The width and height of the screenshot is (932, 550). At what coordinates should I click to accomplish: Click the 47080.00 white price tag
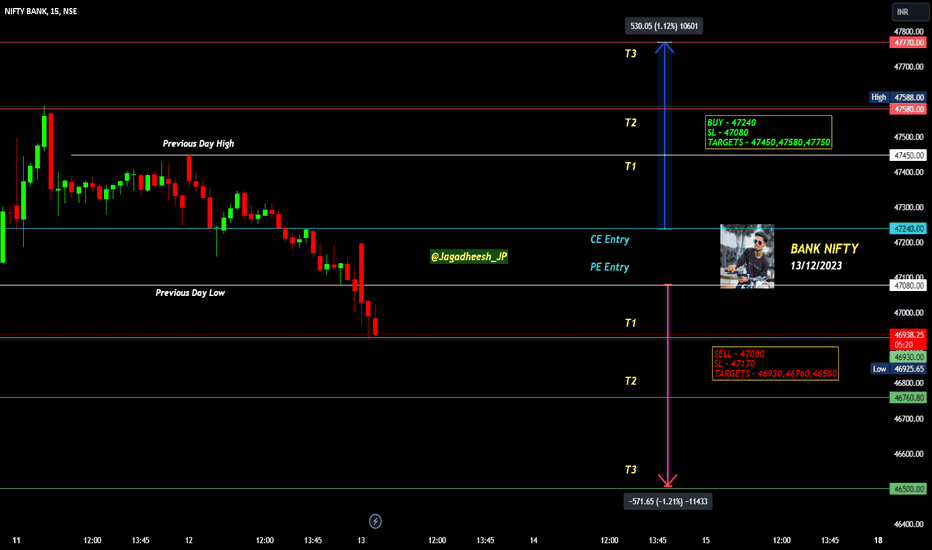[x=908, y=285]
